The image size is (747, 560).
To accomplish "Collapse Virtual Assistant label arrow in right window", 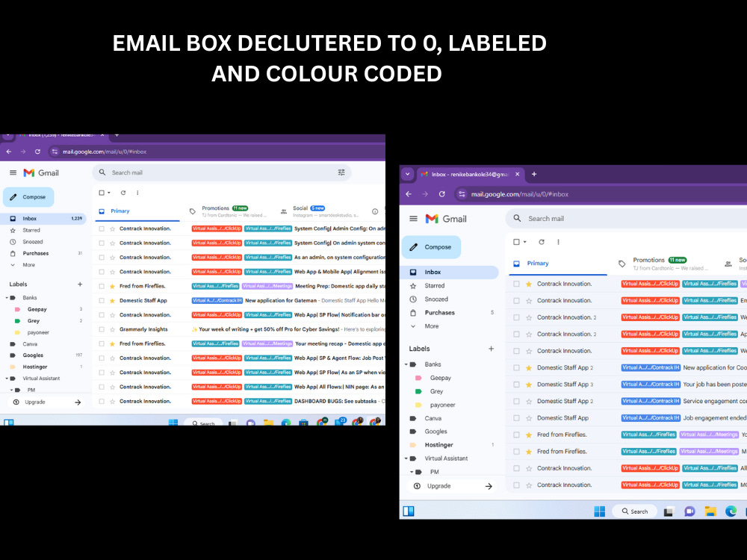I will [x=406, y=458].
